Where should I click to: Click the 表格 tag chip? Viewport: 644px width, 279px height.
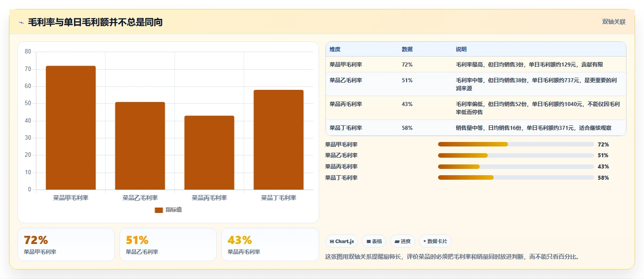[374, 241]
